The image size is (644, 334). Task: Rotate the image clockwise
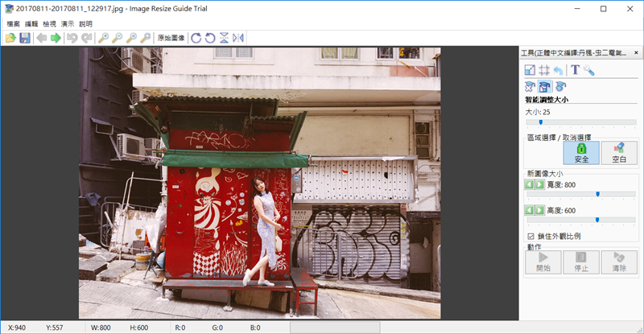tap(196, 38)
